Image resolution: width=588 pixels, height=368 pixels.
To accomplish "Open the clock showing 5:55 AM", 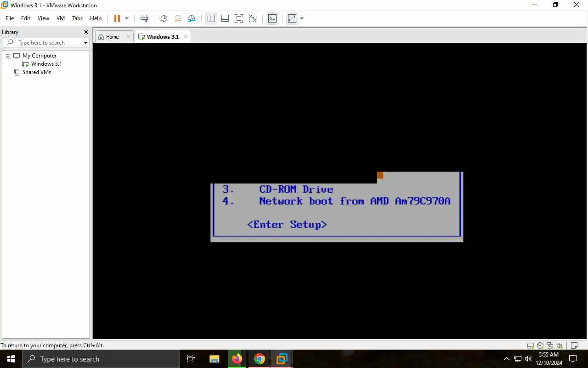I will coord(548,359).
